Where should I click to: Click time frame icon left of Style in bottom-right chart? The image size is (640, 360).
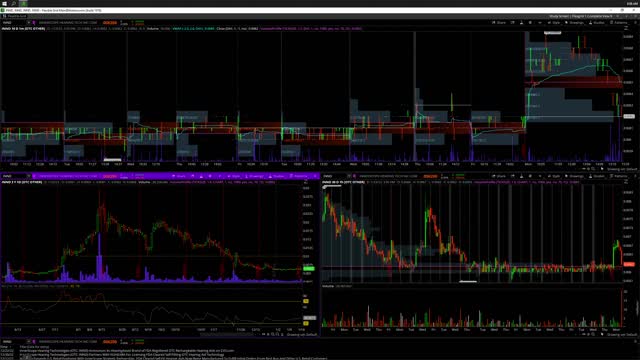pyautogui.click(x=540, y=176)
